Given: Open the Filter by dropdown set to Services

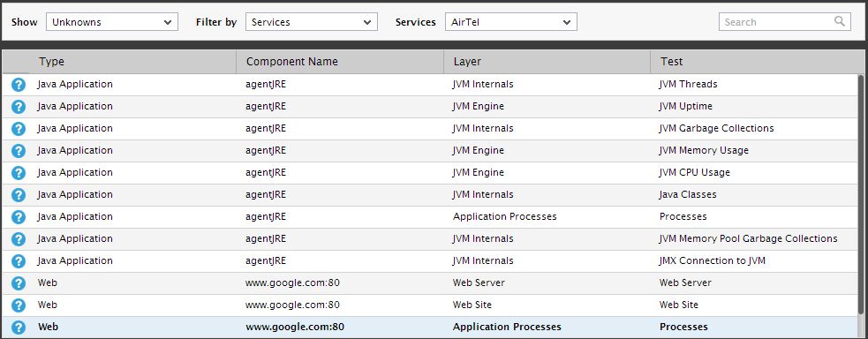Looking at the screenshot, I should (312, 22).
